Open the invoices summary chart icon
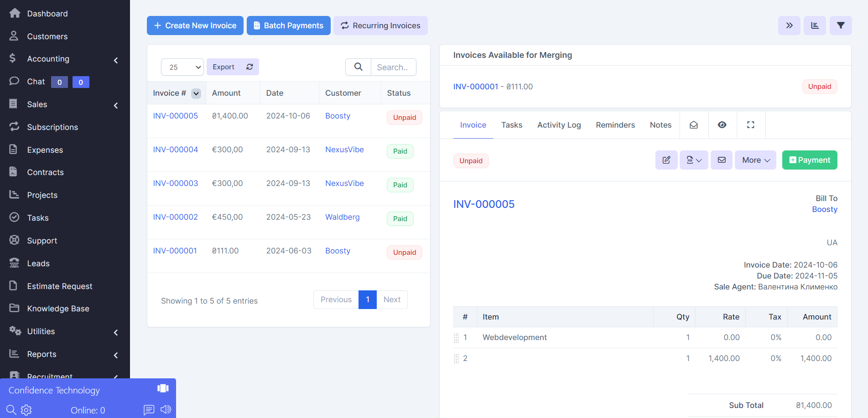The image size is (868, 418). 815,26
